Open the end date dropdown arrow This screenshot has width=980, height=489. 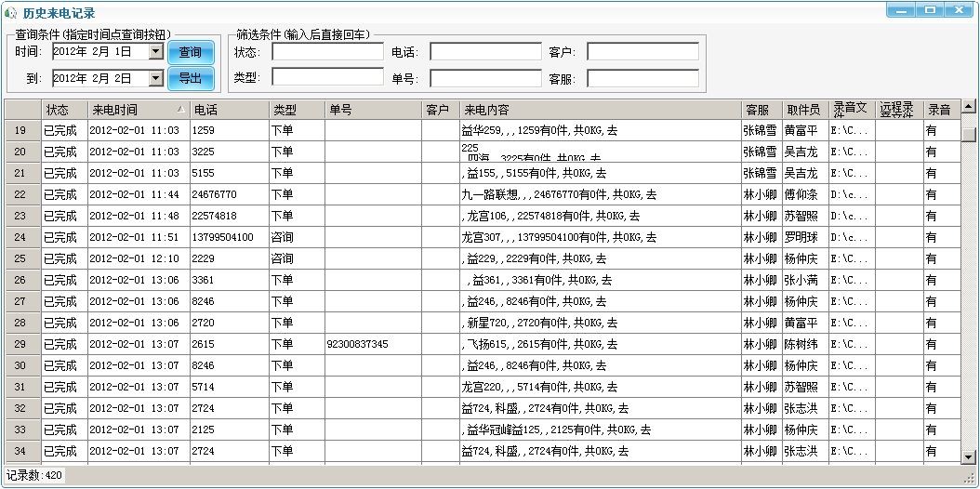(155, 78)
